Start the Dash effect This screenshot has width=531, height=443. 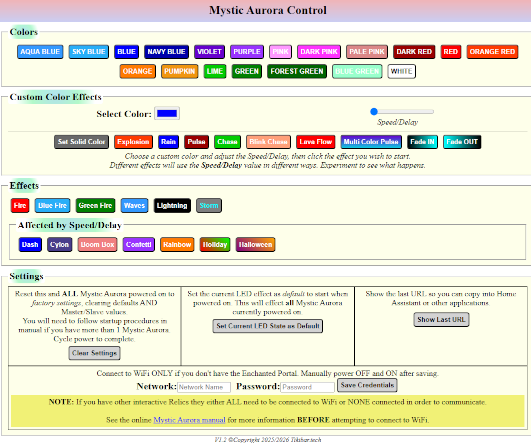click(30, 245)
